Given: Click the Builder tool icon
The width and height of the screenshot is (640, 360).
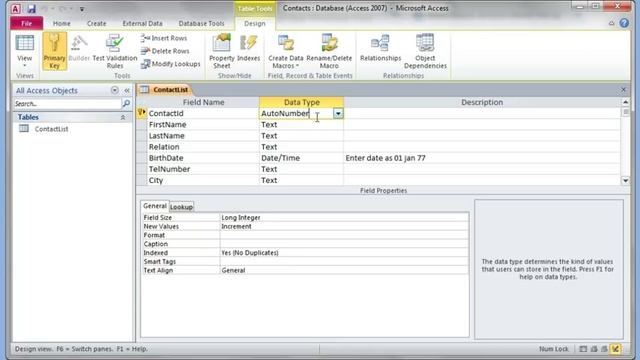Looking at the screenshot, I should pos(79,49).
